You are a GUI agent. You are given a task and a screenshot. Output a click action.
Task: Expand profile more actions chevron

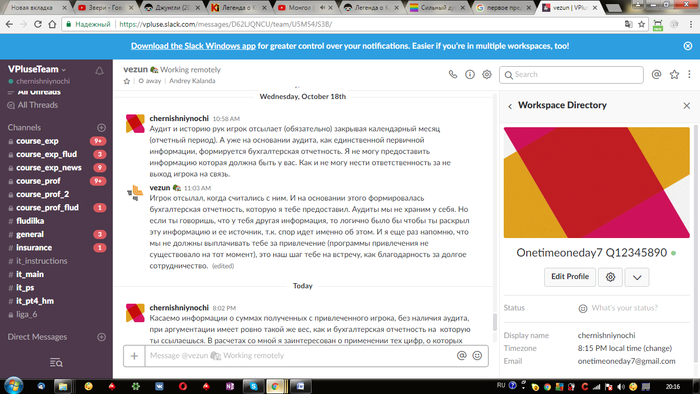[x=637, y=277]
